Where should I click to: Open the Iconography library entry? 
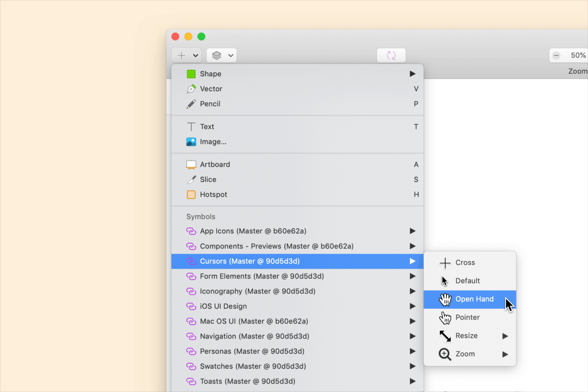click(x=298, y=291)
